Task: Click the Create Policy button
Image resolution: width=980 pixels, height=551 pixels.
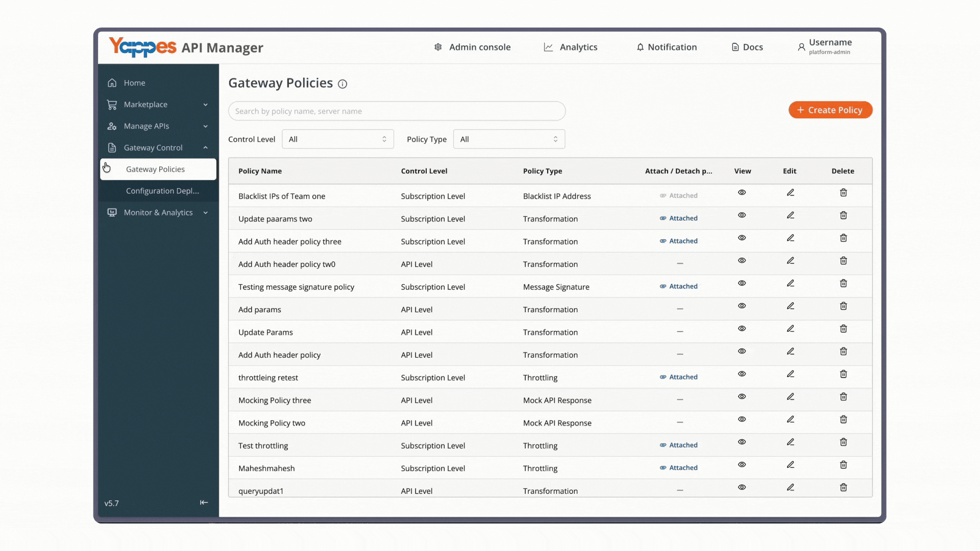Action: (830, 110)
